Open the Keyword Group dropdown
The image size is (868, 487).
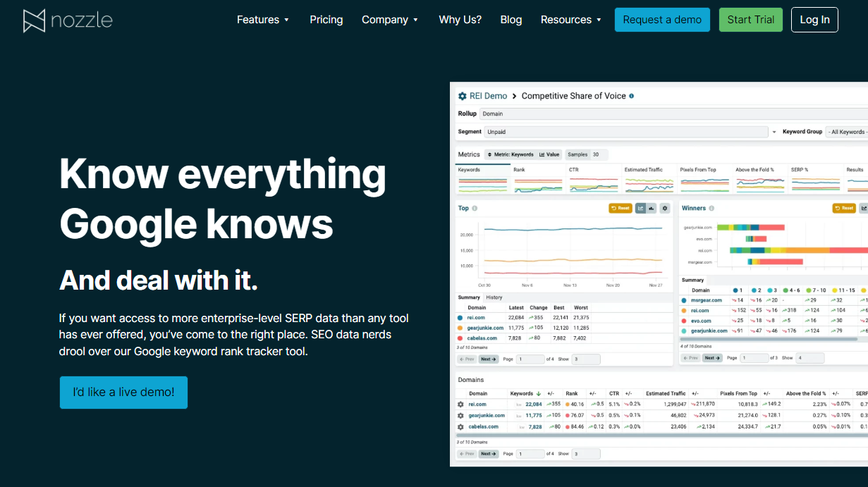(848, 132)
